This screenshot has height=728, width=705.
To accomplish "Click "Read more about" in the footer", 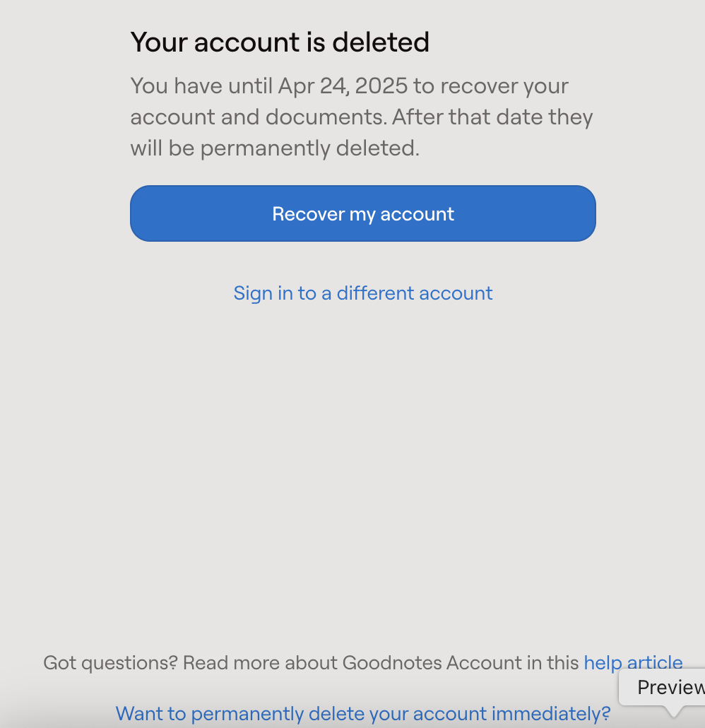I will (x=260, y=663).
